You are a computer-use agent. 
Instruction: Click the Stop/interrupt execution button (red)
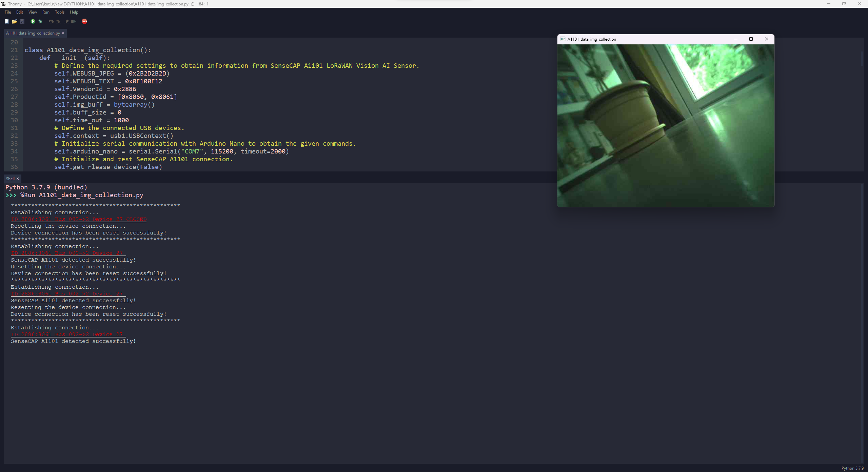(x=84, y=21)
